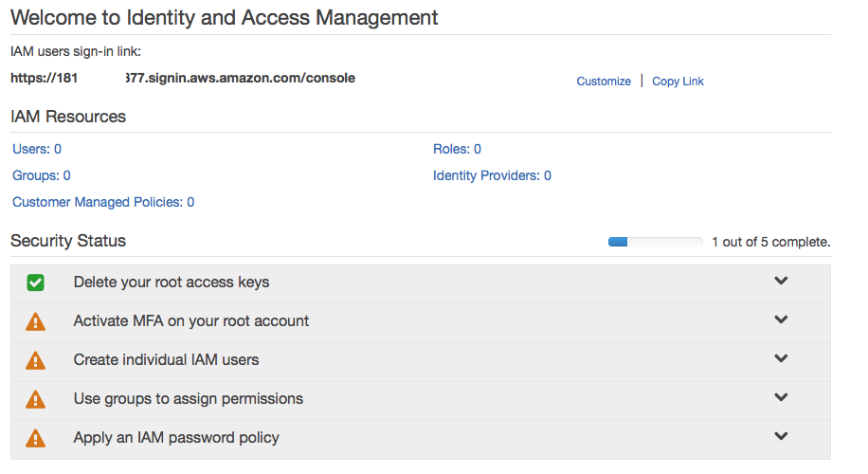The image size is (868, 474).
Task: Expand the Create individual IAM users chevron
Action: point(781,358)
